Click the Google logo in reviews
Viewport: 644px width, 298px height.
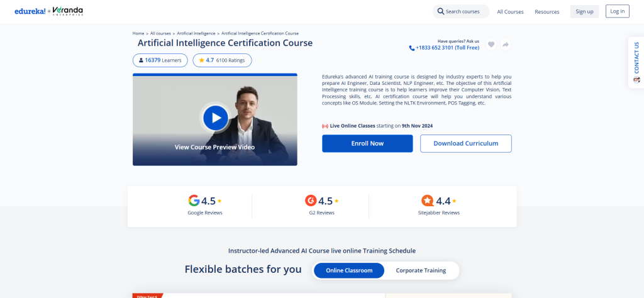click(194, 201)
